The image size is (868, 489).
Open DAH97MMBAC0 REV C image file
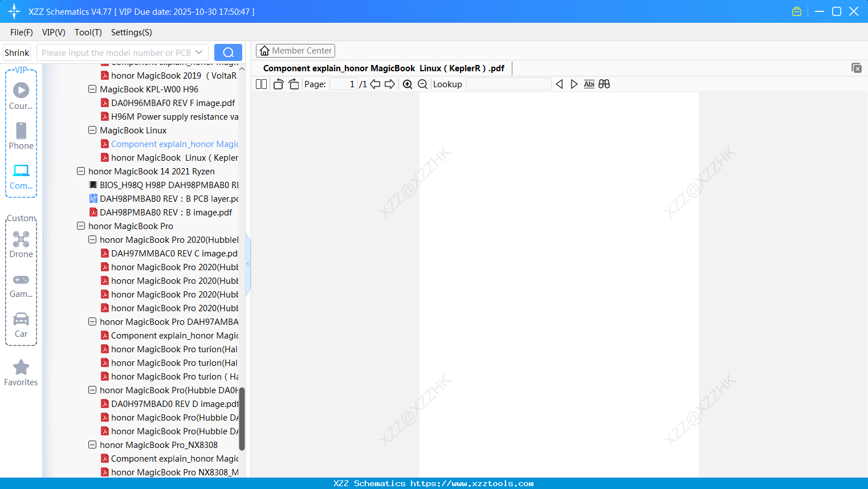174,254
